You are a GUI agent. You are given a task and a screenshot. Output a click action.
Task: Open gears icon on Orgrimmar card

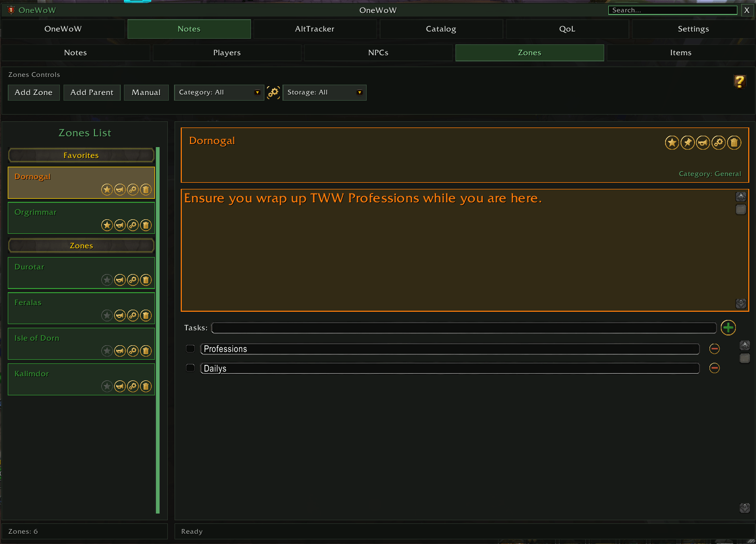click(133, 225)
